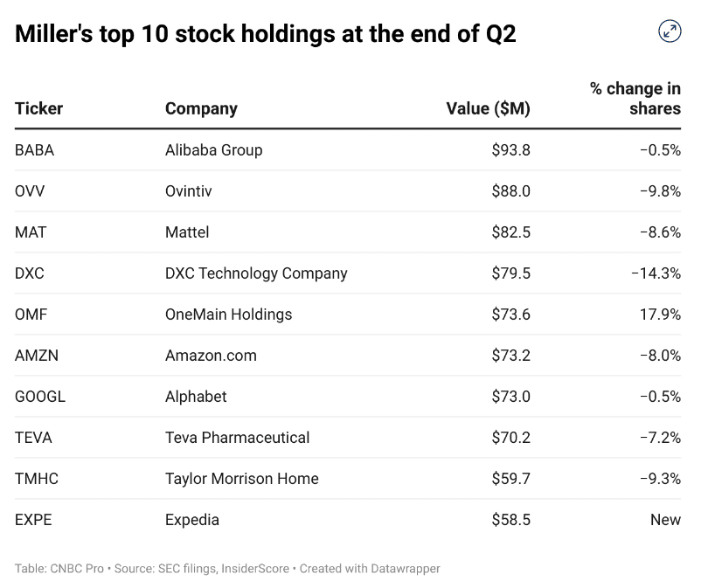Viewport: 701px width, 588px height.
Task: Click the Company column header
Action: [x=201, y=109]
